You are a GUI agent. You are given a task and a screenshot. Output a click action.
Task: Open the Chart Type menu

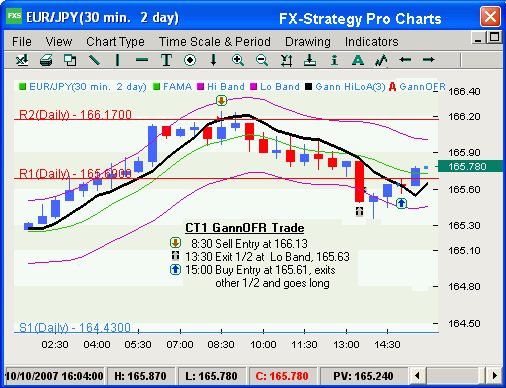click(x=115, y=42)
